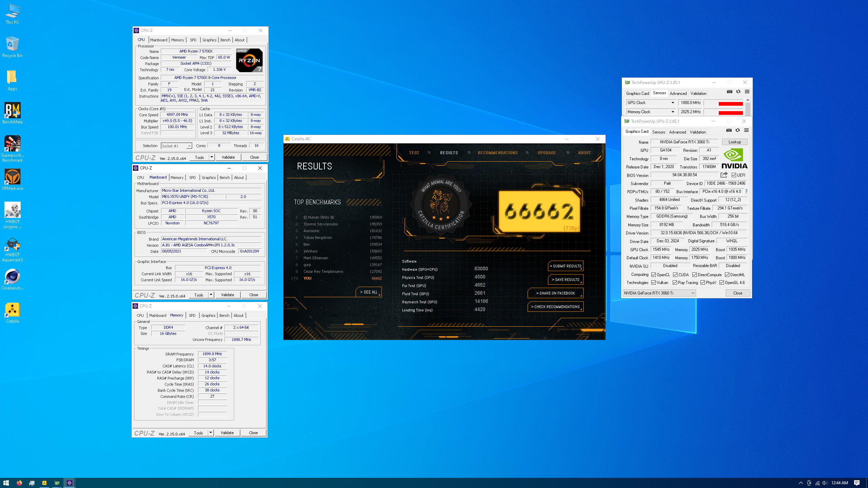Click the CPU-Z taskbar icon

click(x=69, y=483)
